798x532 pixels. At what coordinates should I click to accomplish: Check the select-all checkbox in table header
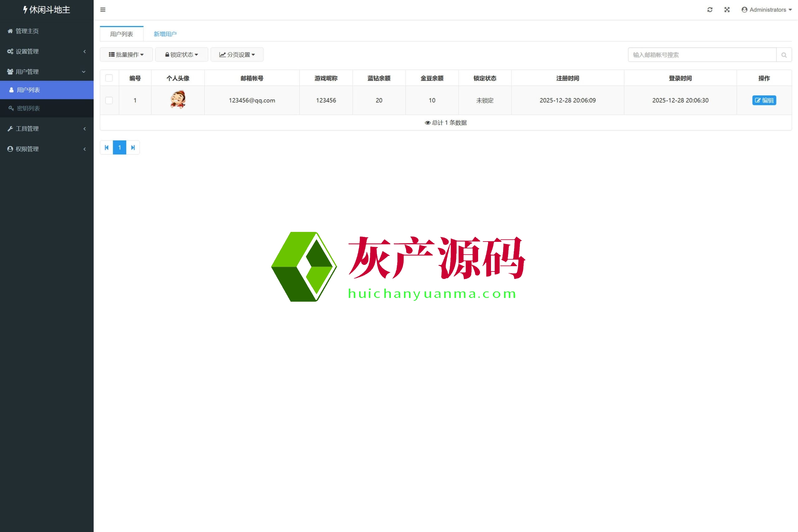109,78
